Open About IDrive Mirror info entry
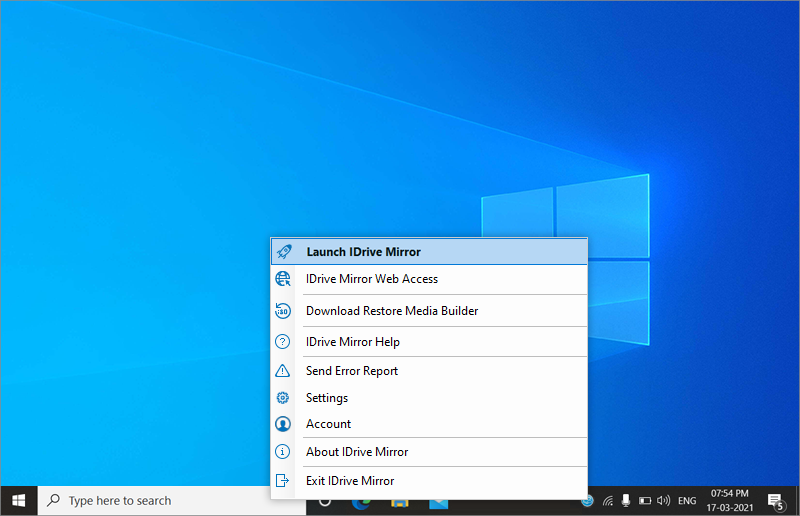This screenshot has width=800, height=516. coord(429,452)
